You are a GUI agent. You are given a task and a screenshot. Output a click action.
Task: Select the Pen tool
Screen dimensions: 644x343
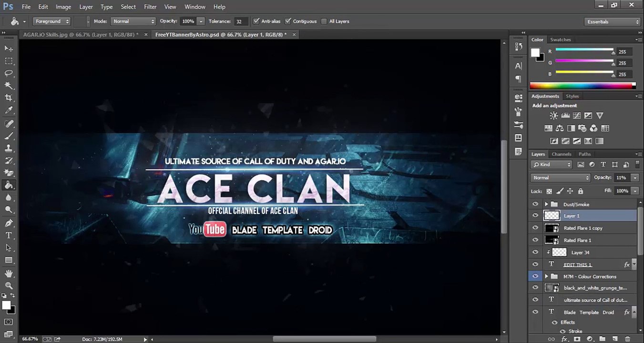coord(9,223)
